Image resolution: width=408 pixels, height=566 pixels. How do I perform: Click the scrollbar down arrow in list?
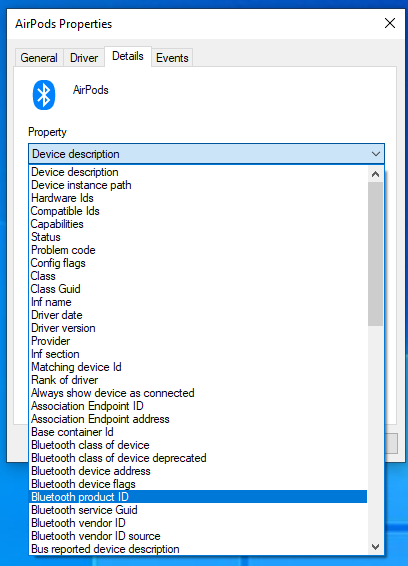376,547
